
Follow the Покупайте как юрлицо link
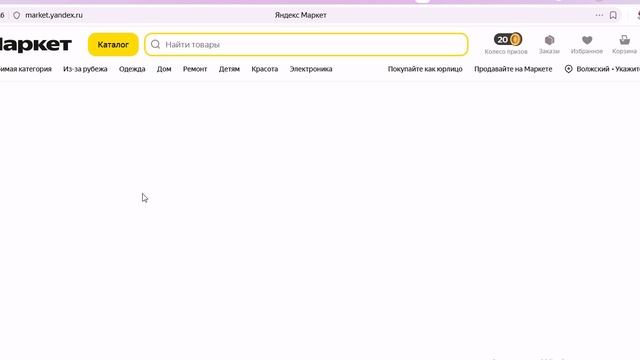pyautogui.click(x=425, y=69)
